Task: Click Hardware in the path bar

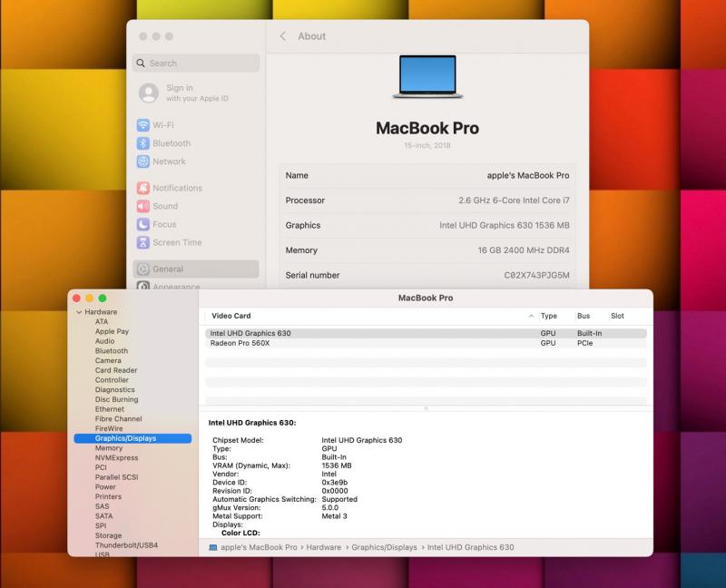Action: tap(324, 547)
